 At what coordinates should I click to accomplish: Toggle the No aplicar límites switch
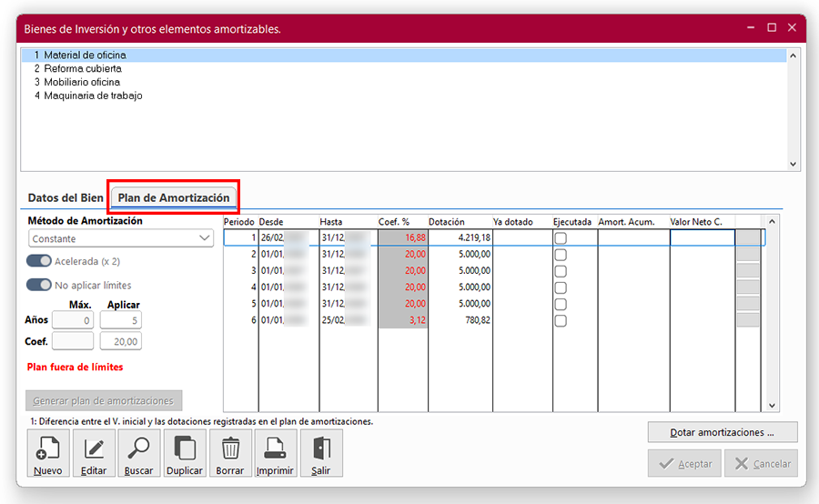(x=39, y=285)
